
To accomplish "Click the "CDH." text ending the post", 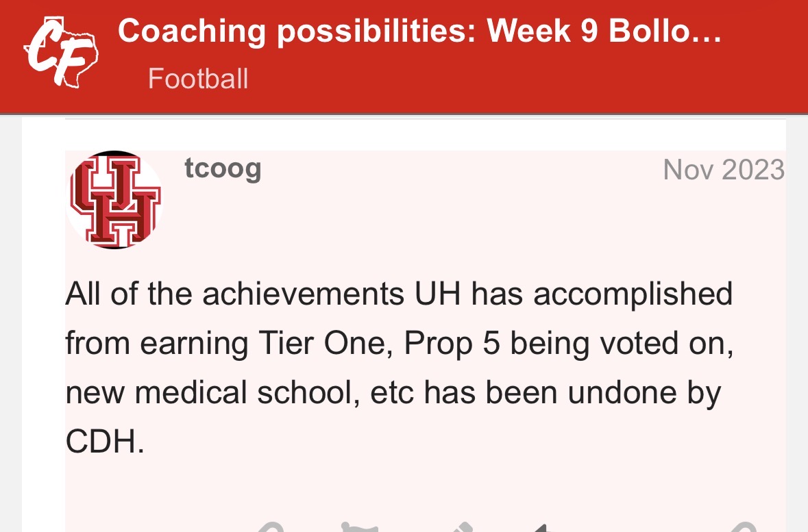I will [x=106, y=442].
